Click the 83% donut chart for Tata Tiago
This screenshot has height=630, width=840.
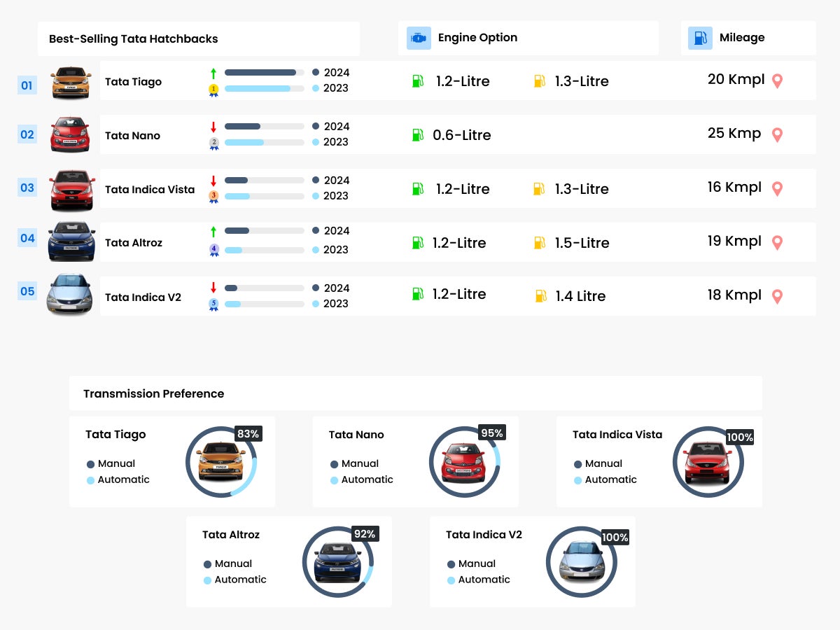pyautogui.click(x=221, y=462)
